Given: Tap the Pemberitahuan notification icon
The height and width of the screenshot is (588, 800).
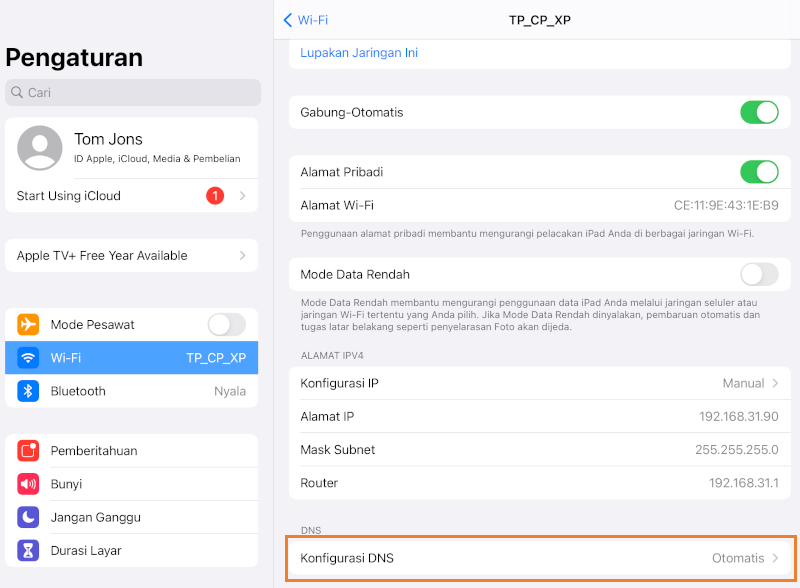Looking at the screenshot, I should (28, 451).
